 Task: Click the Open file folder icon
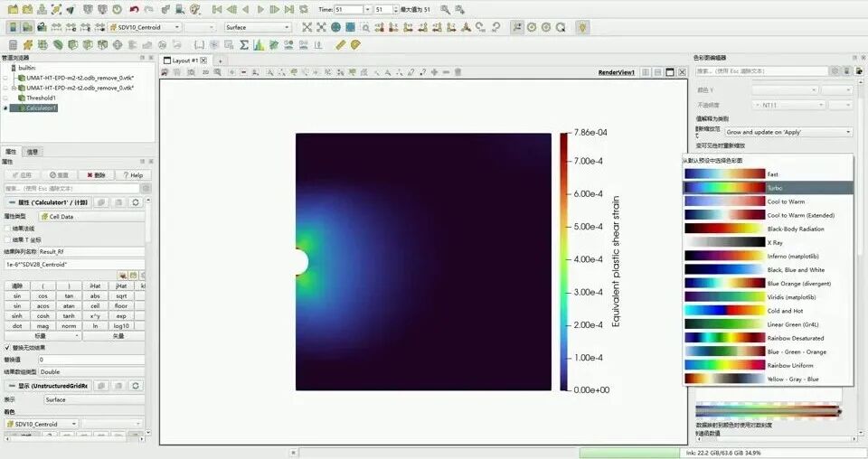pyautogui.click(x=13, y=9)
